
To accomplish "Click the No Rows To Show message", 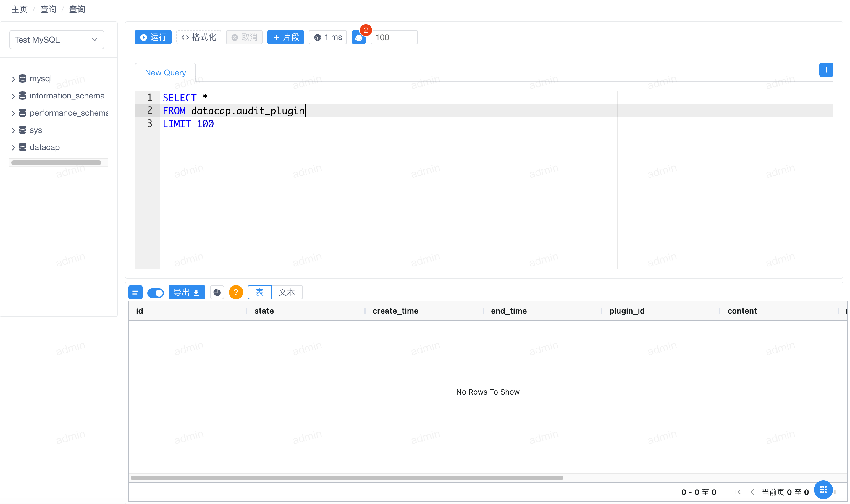I will point(488,392).
